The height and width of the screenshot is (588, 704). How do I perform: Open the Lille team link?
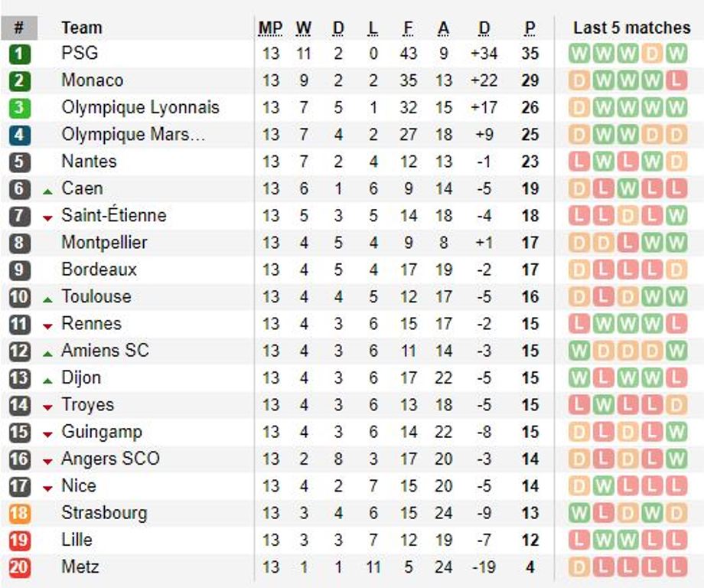coord(77,540)
